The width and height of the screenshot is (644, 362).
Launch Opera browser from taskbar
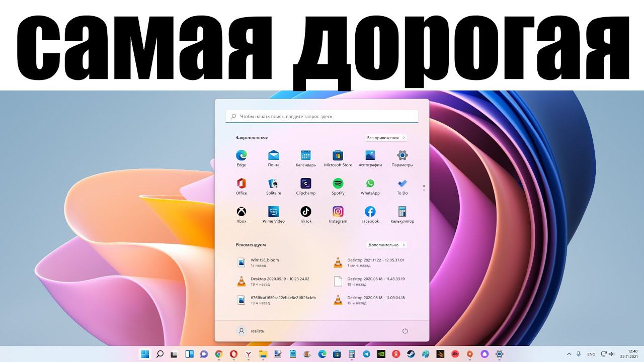pos(234,354)
